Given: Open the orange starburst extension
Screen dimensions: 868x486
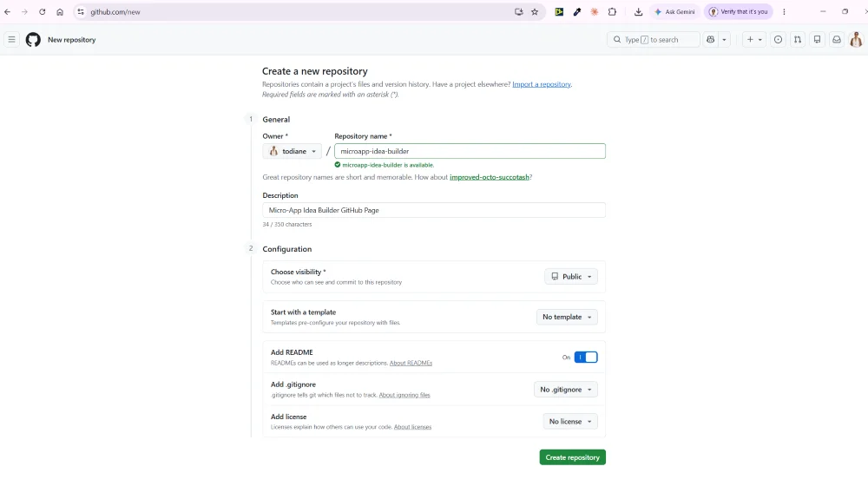Looking at the screenshot, I should click(595, 11).
